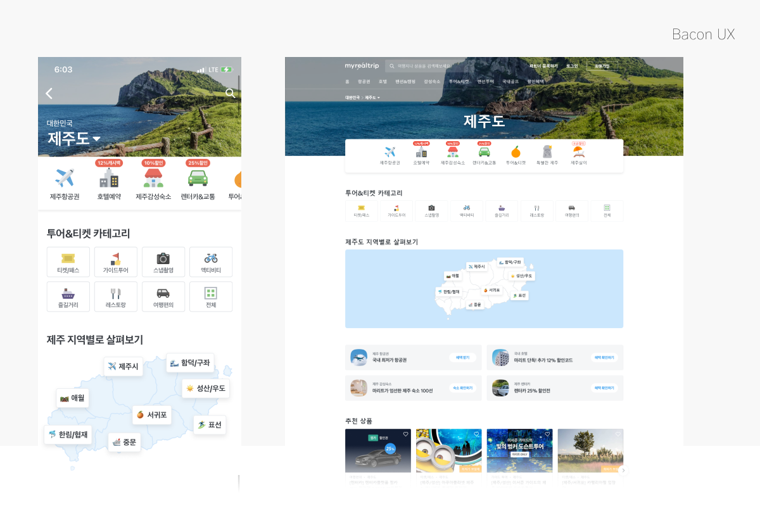Image resolution: width=760 pixels, height=532 pixels.
Task: Click 특별한 제주 stone statue icon
Action: (x=547, y=152)
